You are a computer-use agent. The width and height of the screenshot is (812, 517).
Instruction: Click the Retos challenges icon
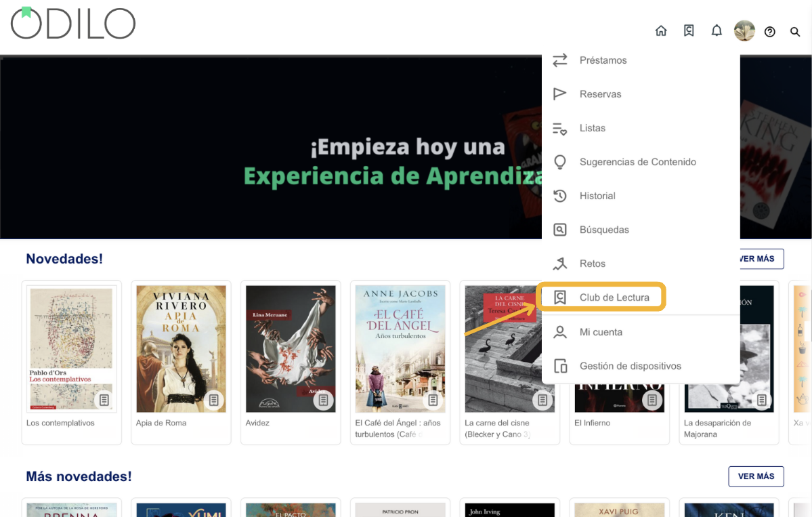point(560,264)
